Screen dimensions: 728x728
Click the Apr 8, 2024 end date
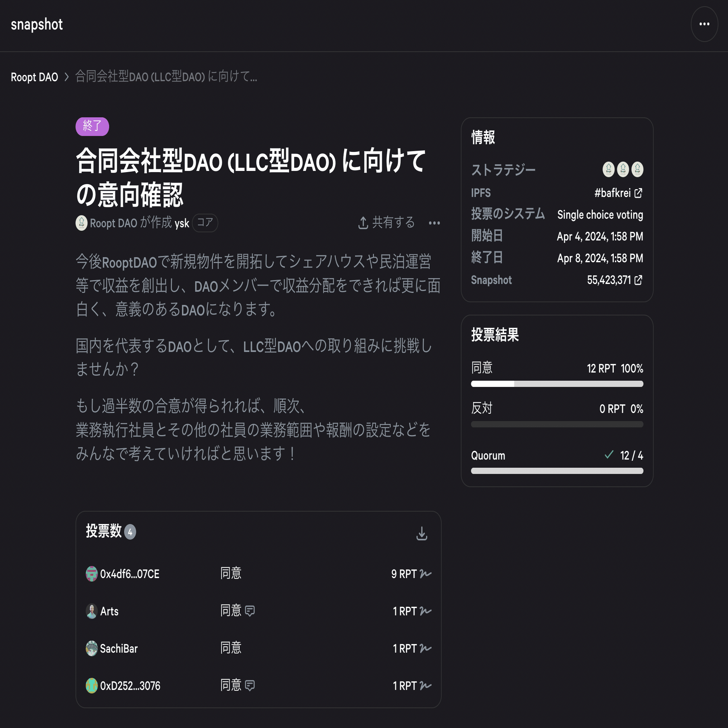[600, 258]
